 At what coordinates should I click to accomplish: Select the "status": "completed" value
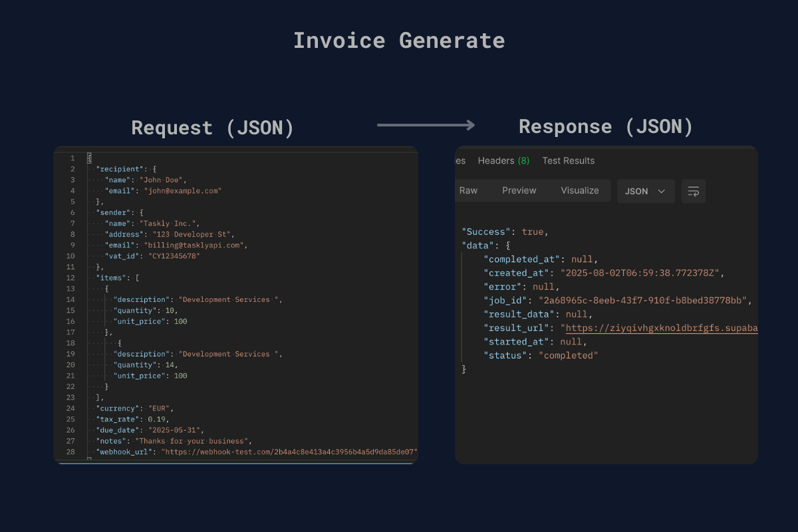tap(569, 355)
